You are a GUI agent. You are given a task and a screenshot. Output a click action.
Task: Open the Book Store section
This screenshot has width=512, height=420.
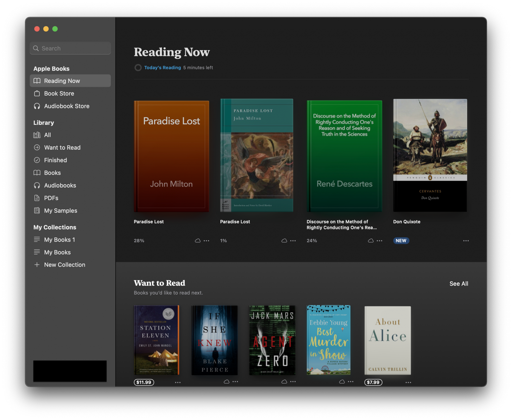click(70, 93)
